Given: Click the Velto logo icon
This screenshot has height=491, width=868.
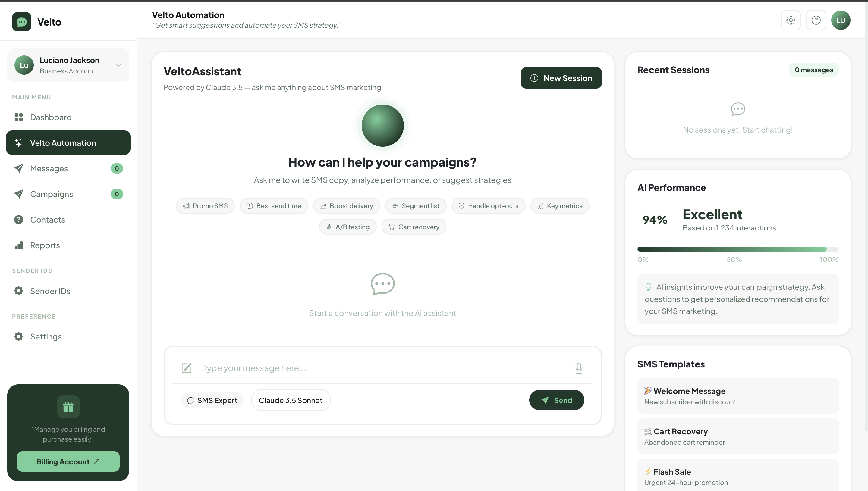Looking at the screenshot, I should pos(22,22).
